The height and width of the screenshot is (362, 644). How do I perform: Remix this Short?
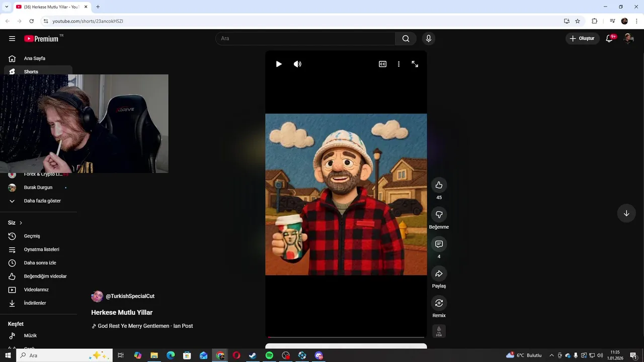pyautogui.click(x=439, y=303)
